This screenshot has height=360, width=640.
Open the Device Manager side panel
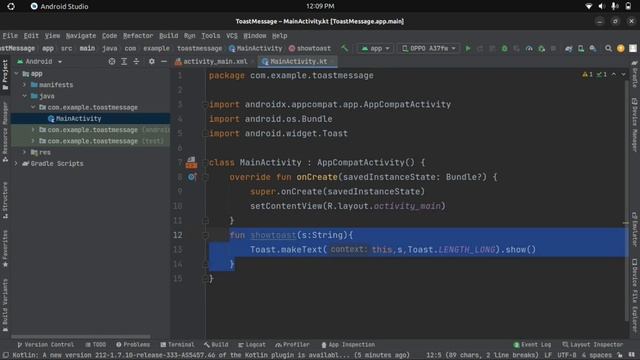point(635,125)
